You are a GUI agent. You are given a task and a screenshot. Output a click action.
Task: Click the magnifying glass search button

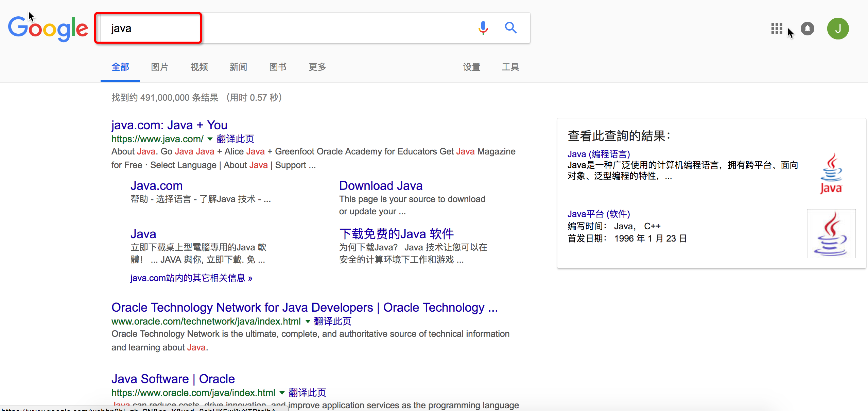(510, 28)
